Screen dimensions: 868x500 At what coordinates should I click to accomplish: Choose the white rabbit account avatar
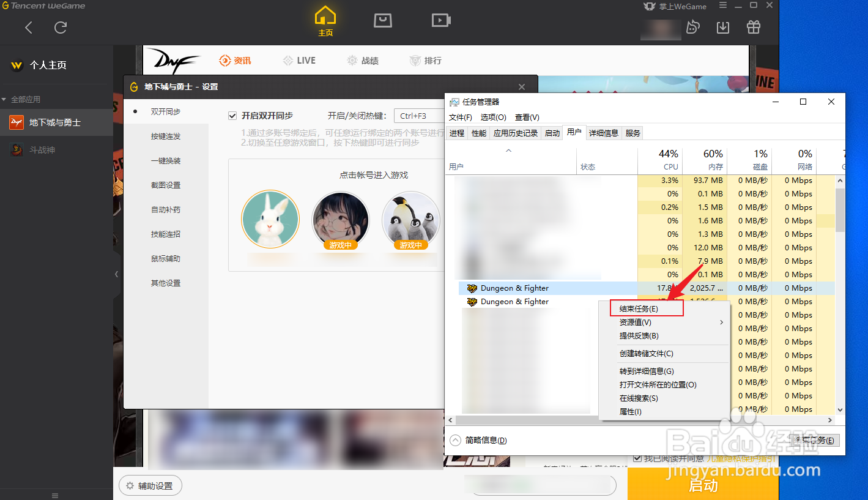[270, 219]
